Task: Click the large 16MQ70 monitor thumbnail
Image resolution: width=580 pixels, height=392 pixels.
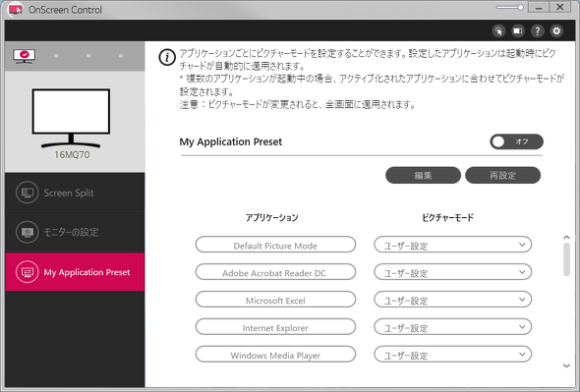Action: 71,118
